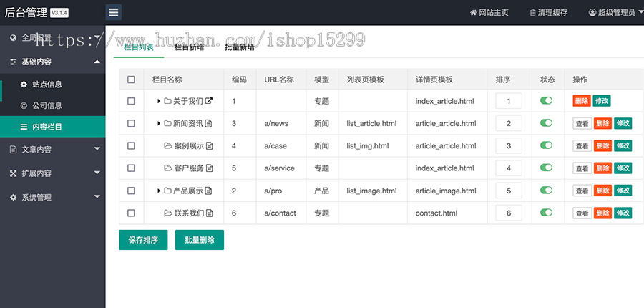Click open-folder icon of 客户服务 row
This screenshot has width=644, height=308.
pos(168,168)
